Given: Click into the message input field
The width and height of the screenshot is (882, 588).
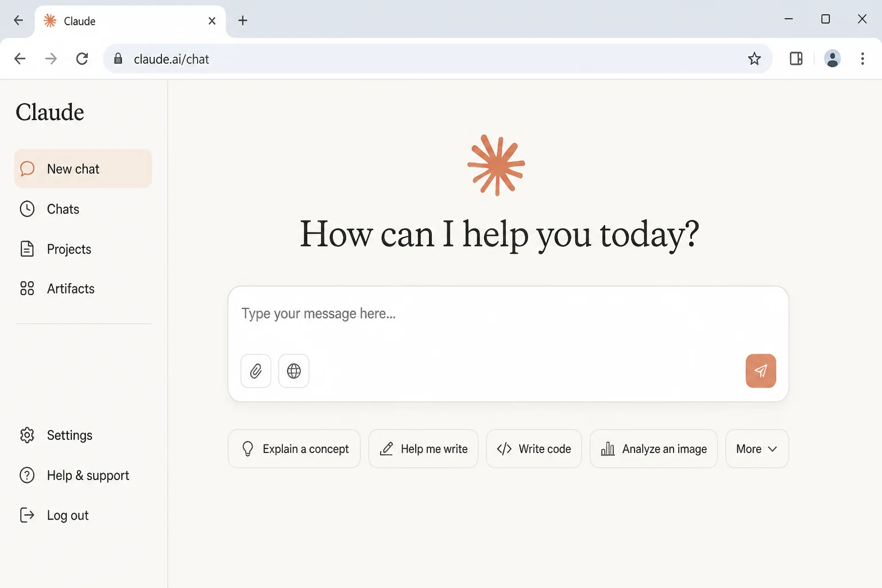Looking at the screenshot, I should (508, 344).
